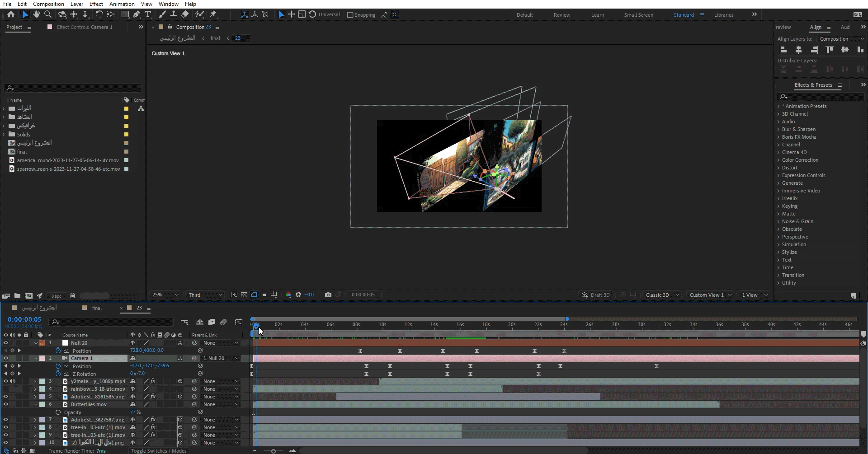The width and height of the screenshot is (868, 454).
Task: Toggle Camera 1 Position stopwatch
Action: (58, 366)
